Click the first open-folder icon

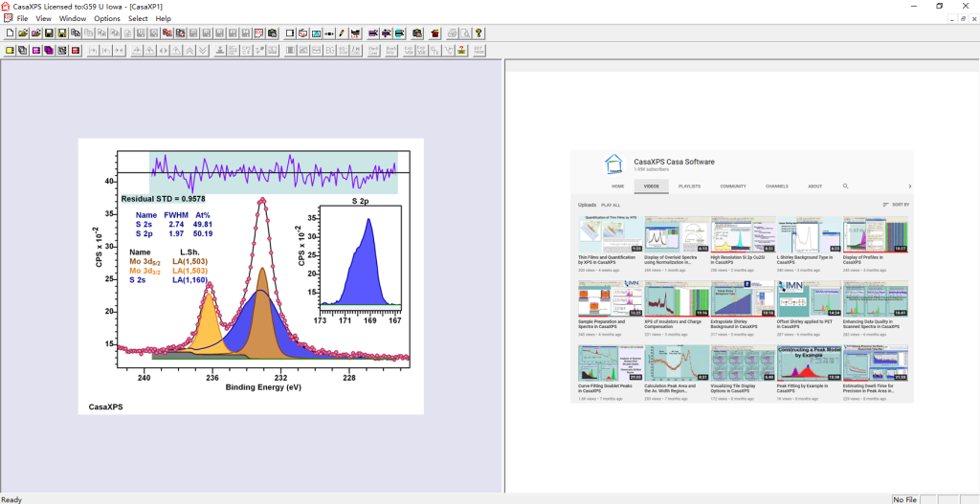(23, 33)
